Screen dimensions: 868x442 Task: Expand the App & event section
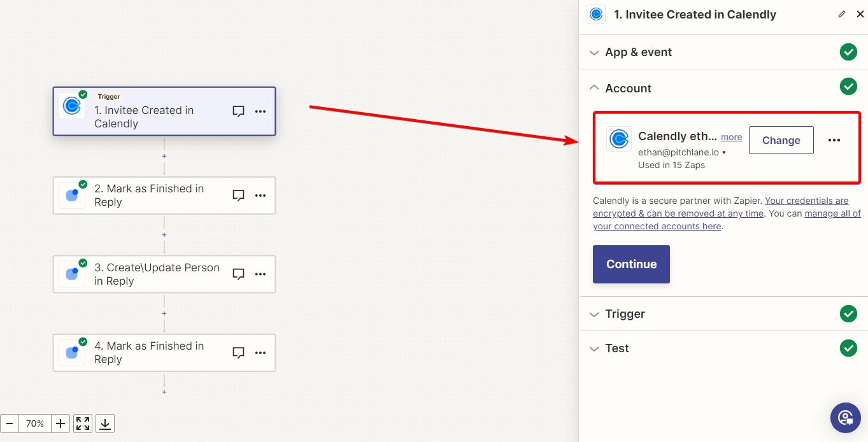(723, 52)
